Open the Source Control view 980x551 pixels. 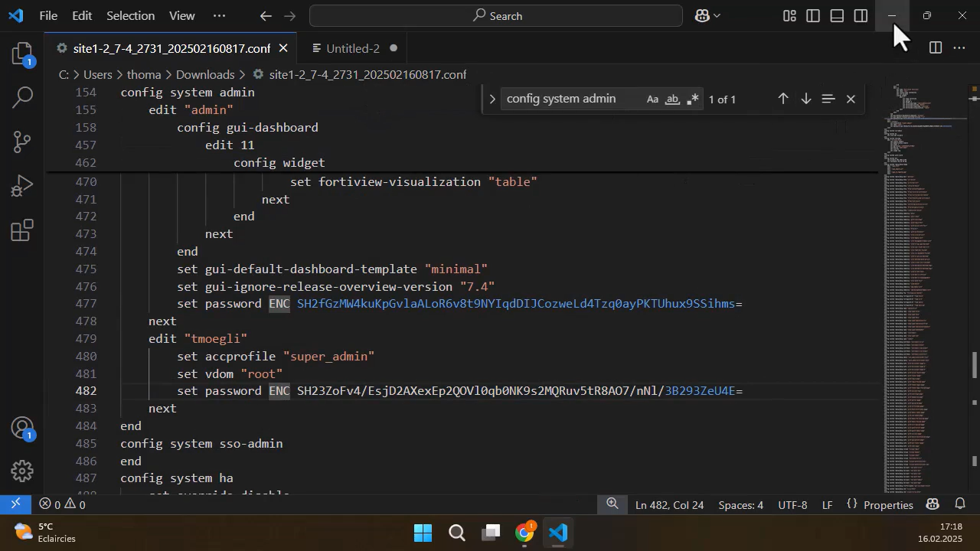tap(22, 141)
